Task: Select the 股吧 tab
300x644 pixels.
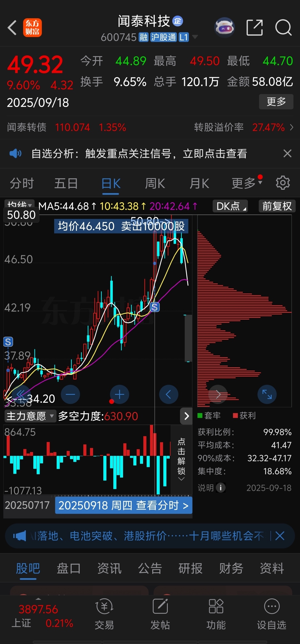Action: (28, 568)
